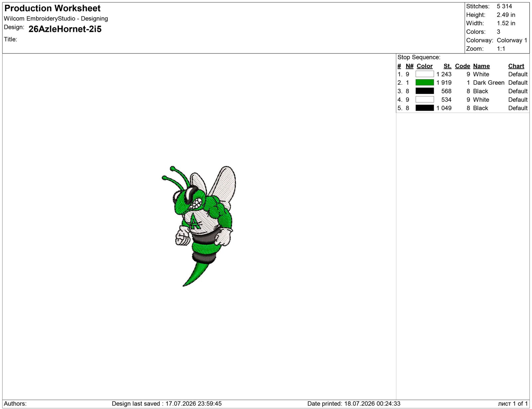
Task: Click the design name '26AzleHornet-2i5'
Action: pos(65,29)
